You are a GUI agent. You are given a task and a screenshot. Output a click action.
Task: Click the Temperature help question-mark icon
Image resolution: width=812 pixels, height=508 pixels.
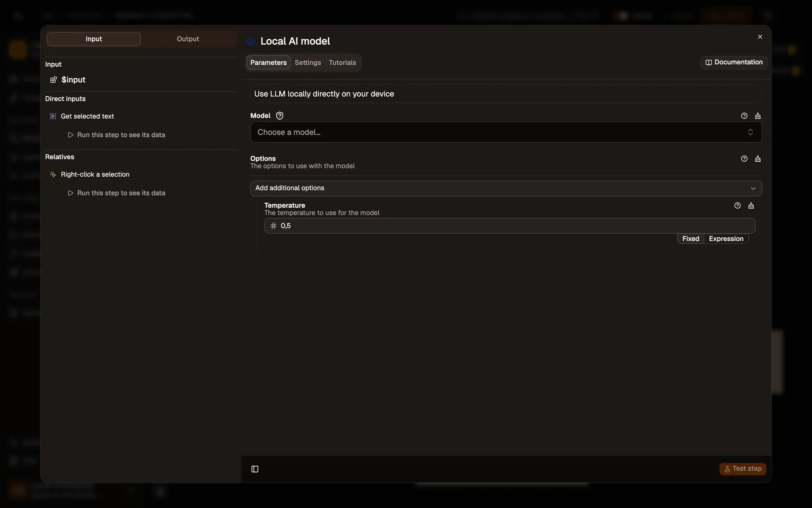tap(737, 206)
